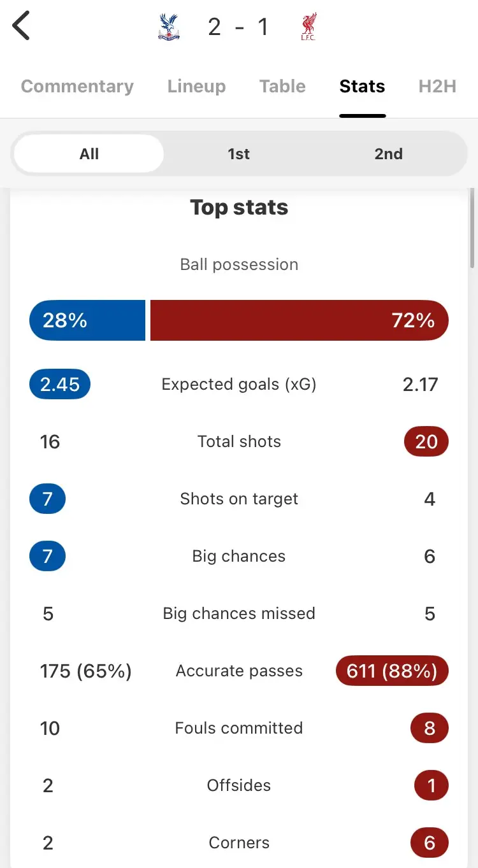Show 2nd half stats
The width and height of the screenshot is (478, 868).
388,154
